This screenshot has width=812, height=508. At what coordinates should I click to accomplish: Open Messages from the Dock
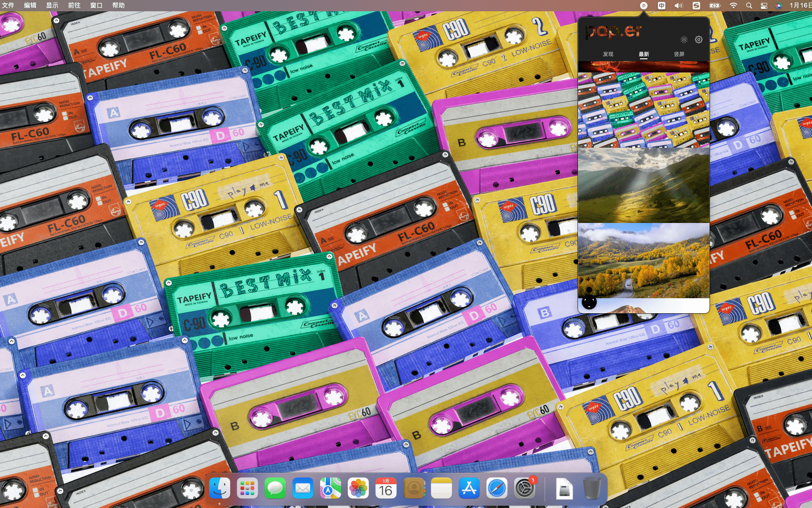(x=275, y=488)
